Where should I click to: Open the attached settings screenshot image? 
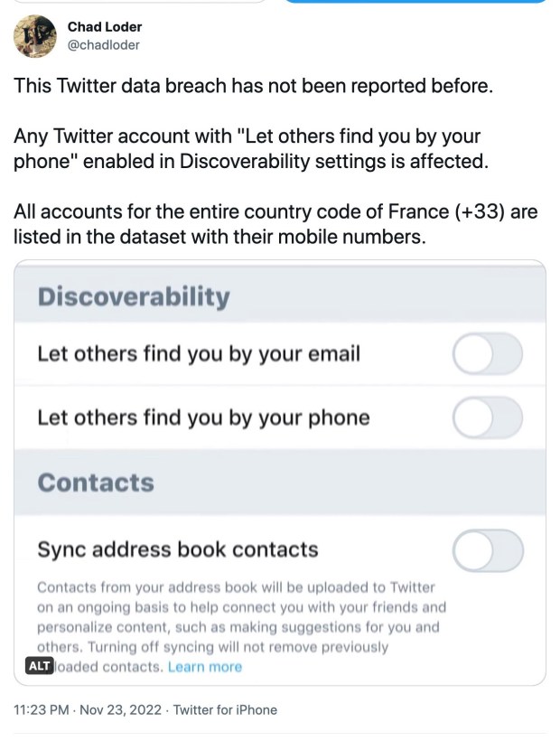coord(280,473)
